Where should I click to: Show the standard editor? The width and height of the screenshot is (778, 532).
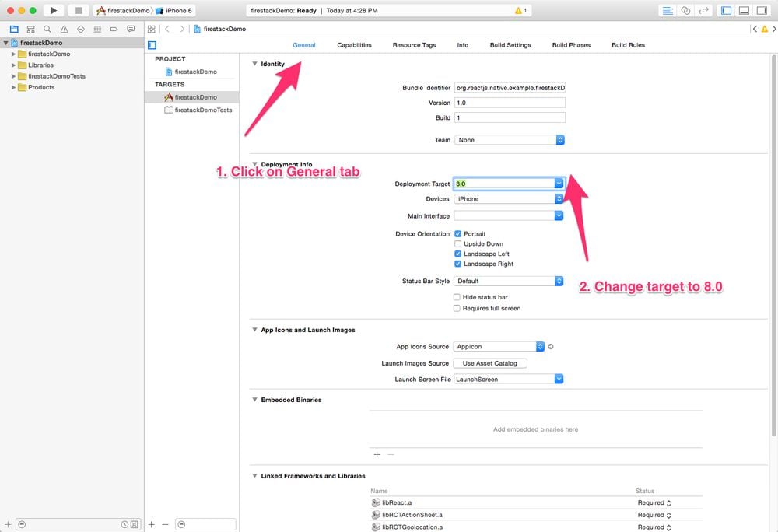668,10
